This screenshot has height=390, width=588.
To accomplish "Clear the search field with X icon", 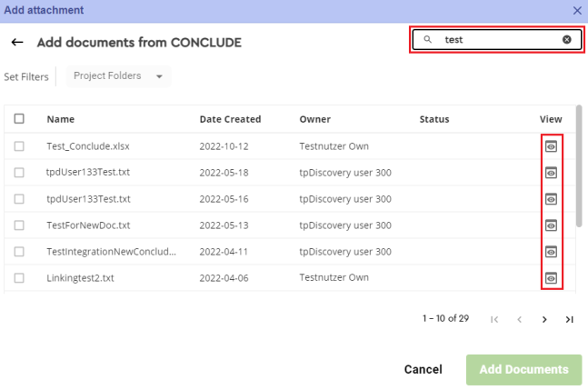I will 566,40.
